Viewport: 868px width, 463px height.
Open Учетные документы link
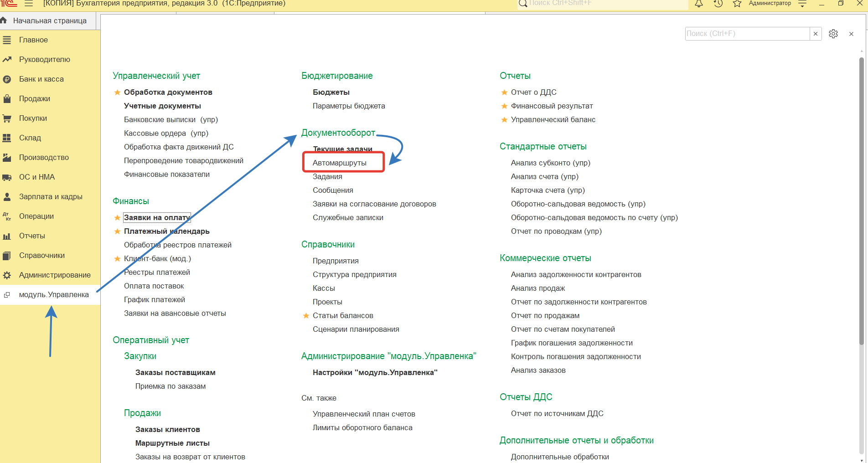tap(162, 106)
